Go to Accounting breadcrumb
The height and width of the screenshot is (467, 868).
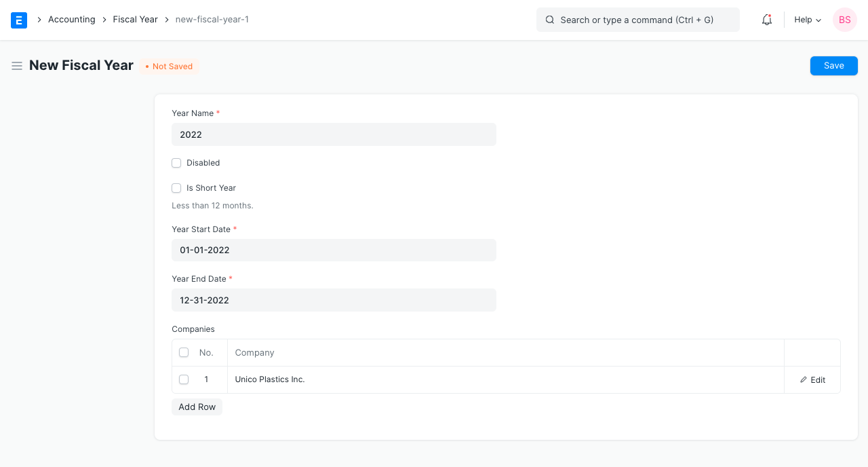pos(71,20)
